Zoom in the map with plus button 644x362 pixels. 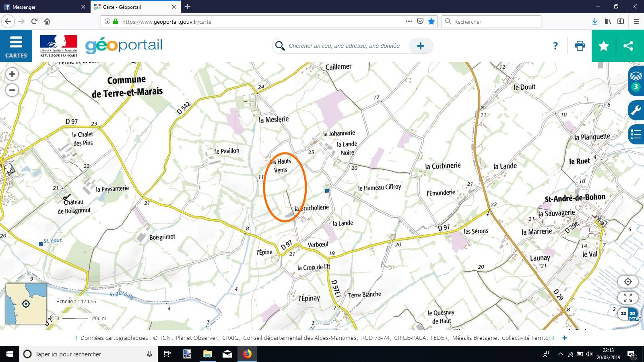pos(12,74)
